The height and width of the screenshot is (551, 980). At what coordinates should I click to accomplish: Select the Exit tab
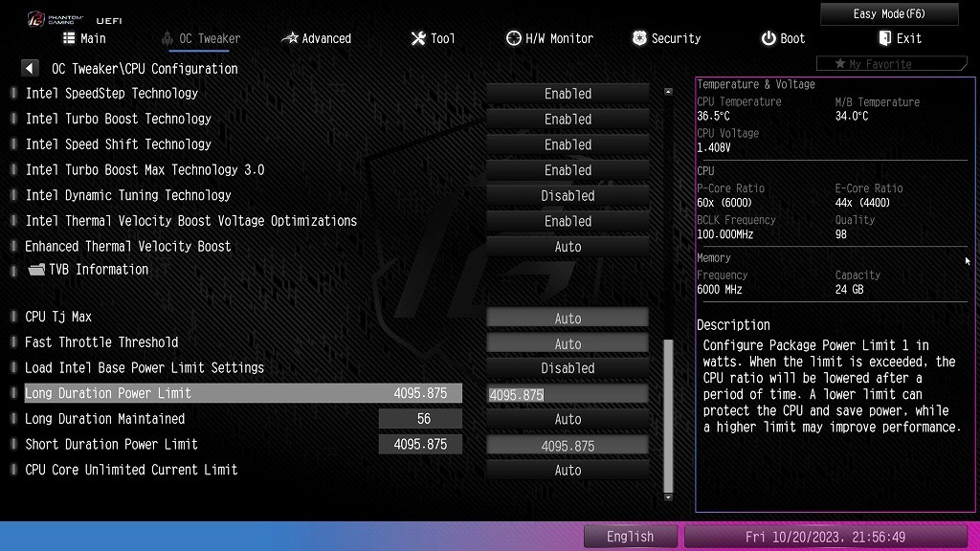900,38
